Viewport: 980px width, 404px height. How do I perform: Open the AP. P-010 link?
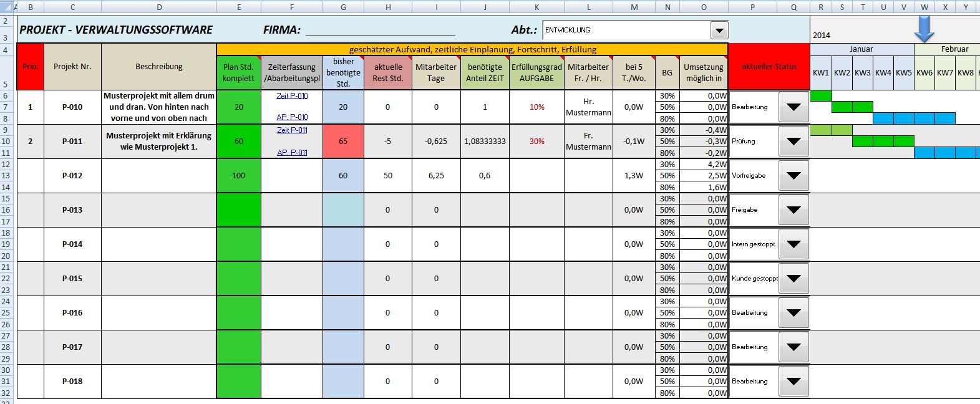(292, 117)
